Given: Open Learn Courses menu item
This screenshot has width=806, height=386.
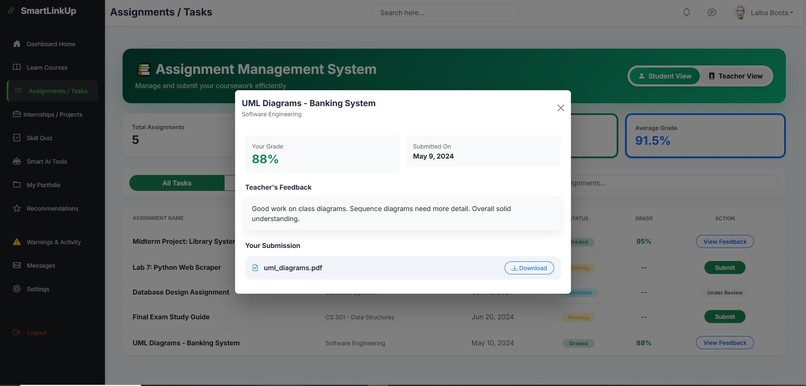Looking at the screenshot, I should pyautogui.click(x=47, y=67).
